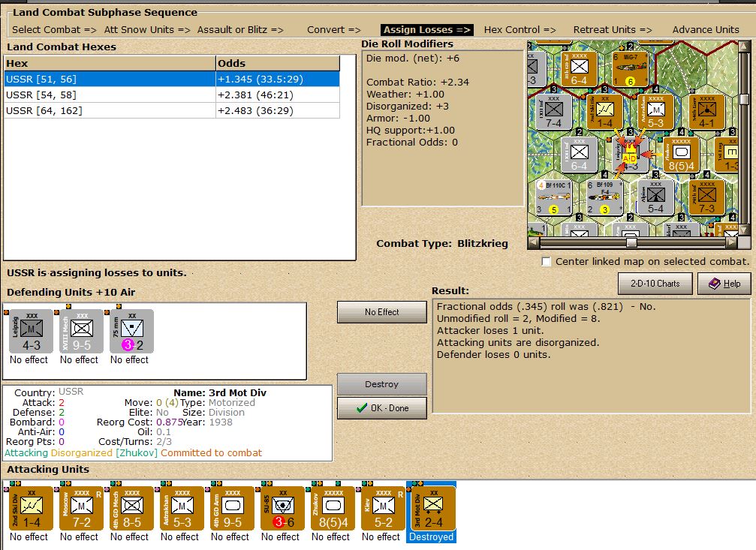The width and height of the screenshot is (756, 550).
Task: Select the XVIII Mech 9-5 defending unit
Action: pos(82,331)
